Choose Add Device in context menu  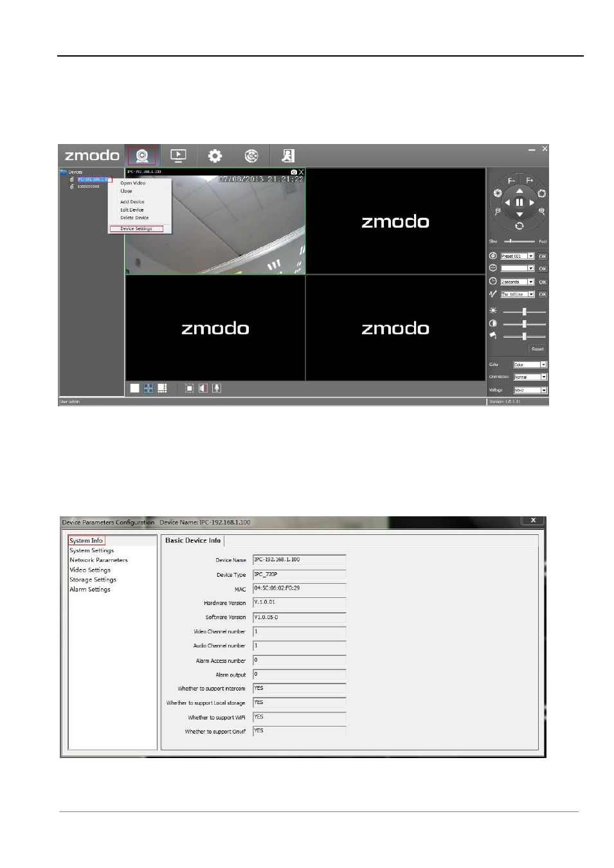tap(132, 202)
